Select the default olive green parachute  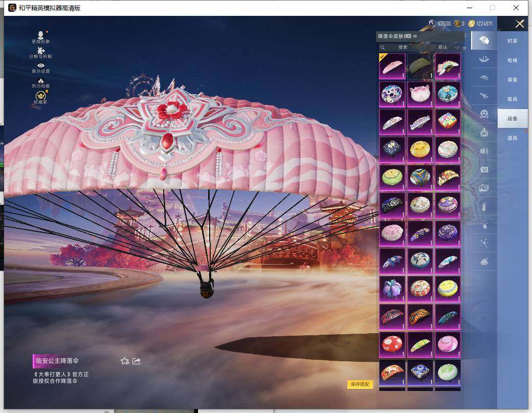pyautogui.click(x=420, y=67)
